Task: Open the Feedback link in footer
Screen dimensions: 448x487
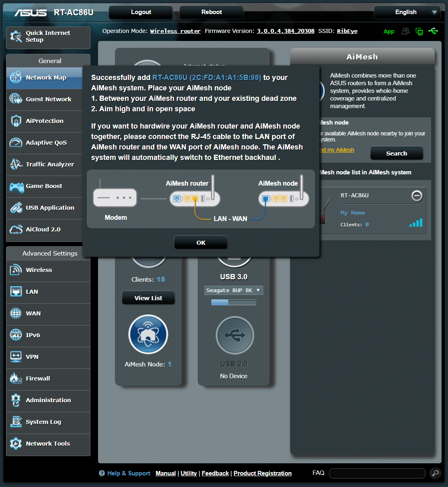Action: 215,473
